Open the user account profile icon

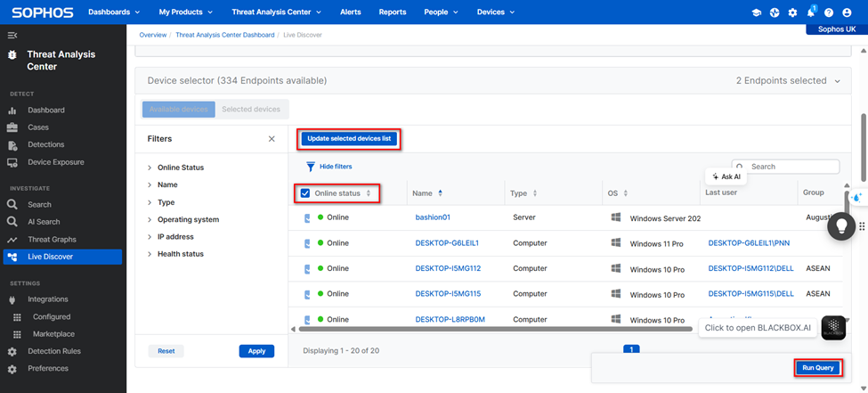[847, 12]
